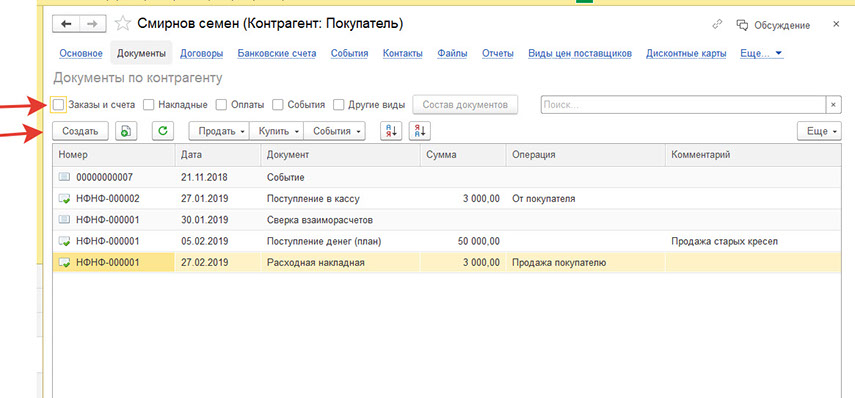Open the Обсуждение discussion link

click(x=773, y=25)
